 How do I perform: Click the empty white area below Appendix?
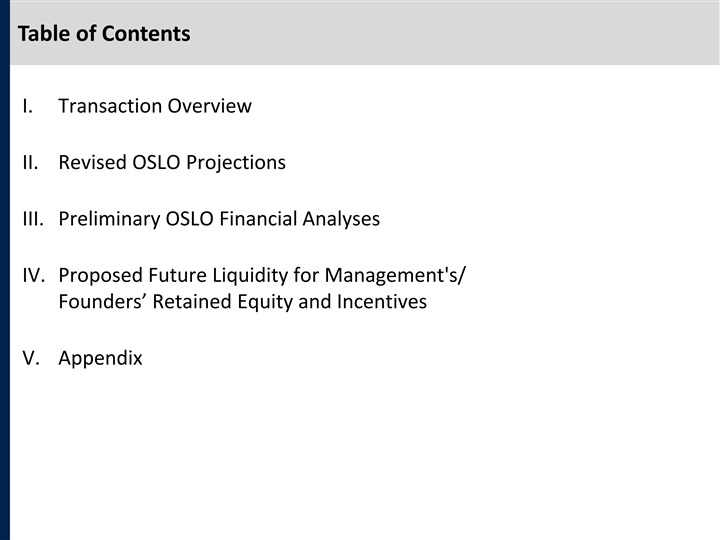pyautogui.click(x=360, y=450)
